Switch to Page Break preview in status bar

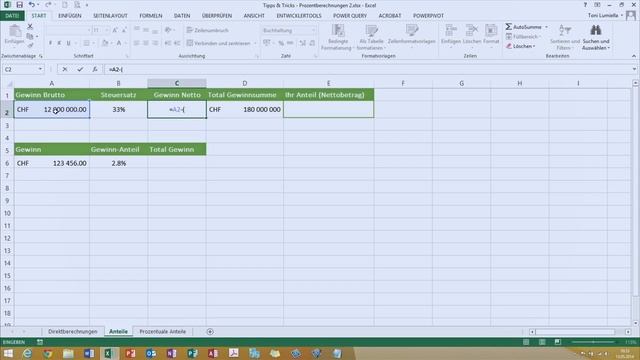click(x=558, y=342)
